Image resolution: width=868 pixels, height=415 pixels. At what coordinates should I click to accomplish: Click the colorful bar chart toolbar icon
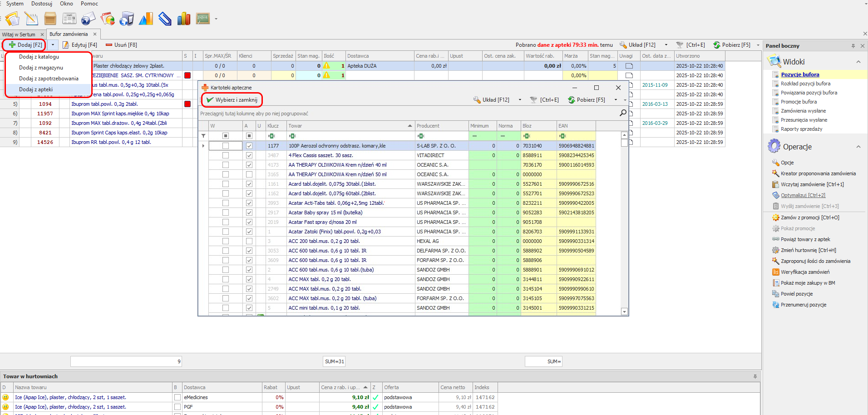[x=184, y=19]
